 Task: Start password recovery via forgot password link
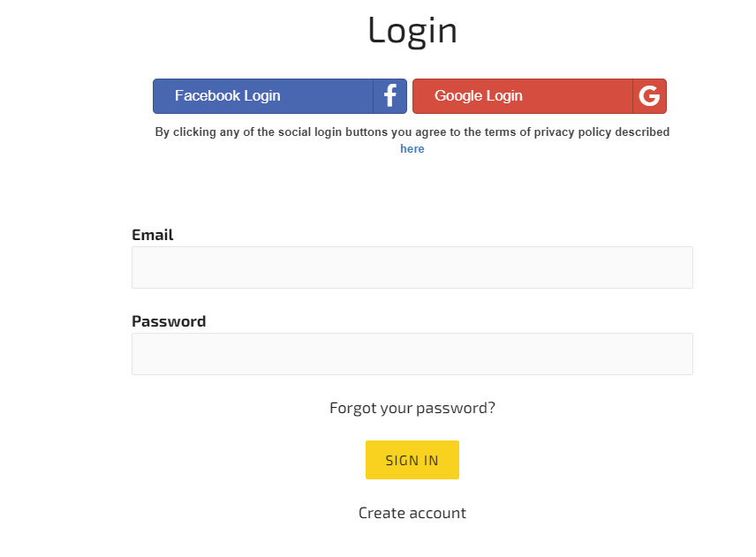click(x=412, y=408)
